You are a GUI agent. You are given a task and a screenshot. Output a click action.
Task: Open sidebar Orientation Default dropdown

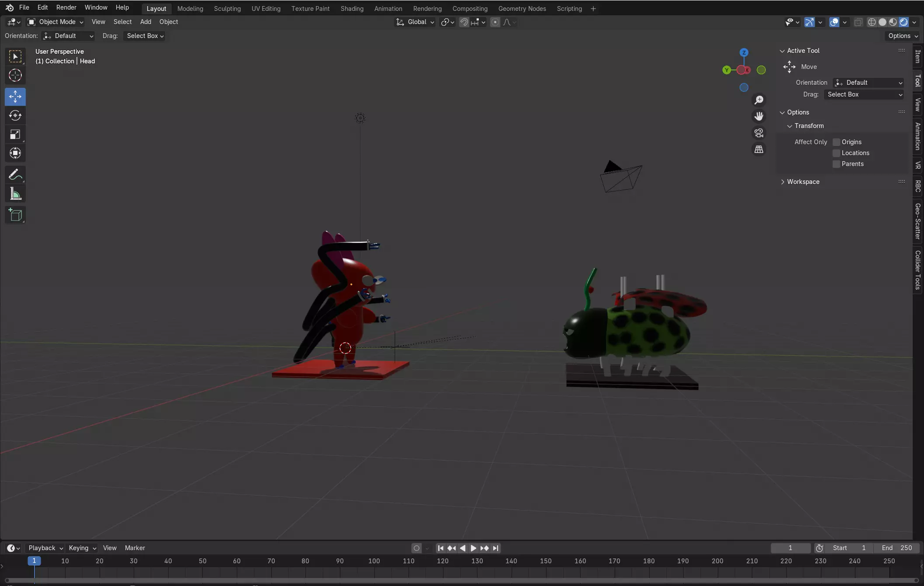point(869,83)
